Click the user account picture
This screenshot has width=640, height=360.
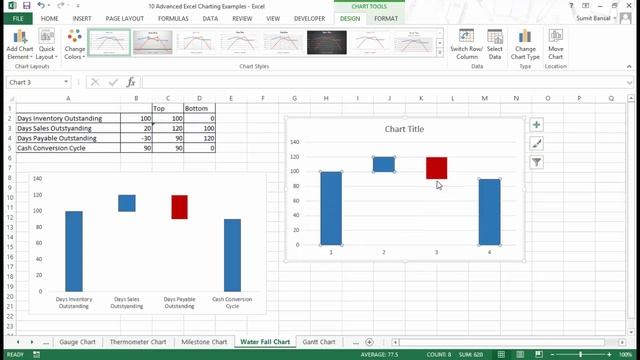click(626, 18)
